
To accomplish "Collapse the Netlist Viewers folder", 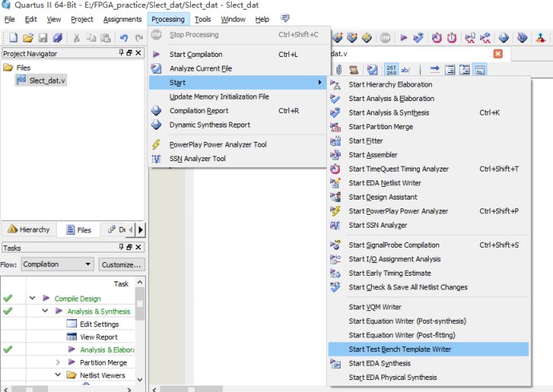I will coord(58,374).
